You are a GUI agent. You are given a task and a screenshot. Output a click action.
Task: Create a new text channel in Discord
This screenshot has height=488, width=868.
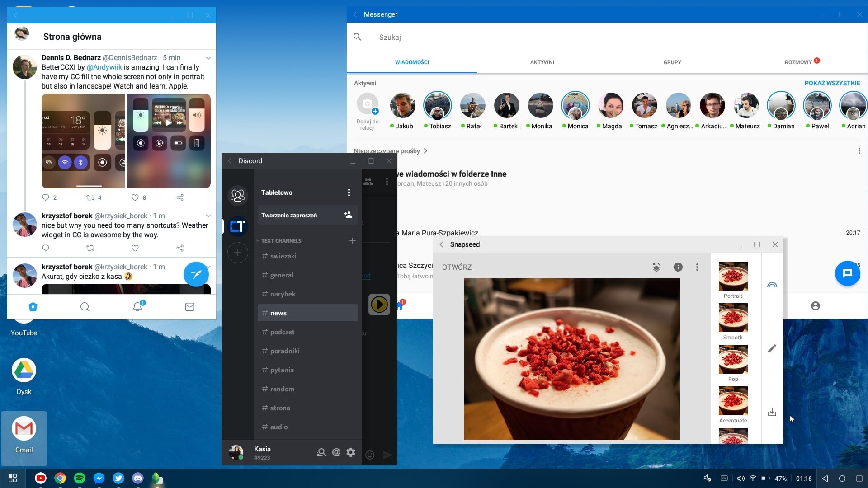click(353, 241)
